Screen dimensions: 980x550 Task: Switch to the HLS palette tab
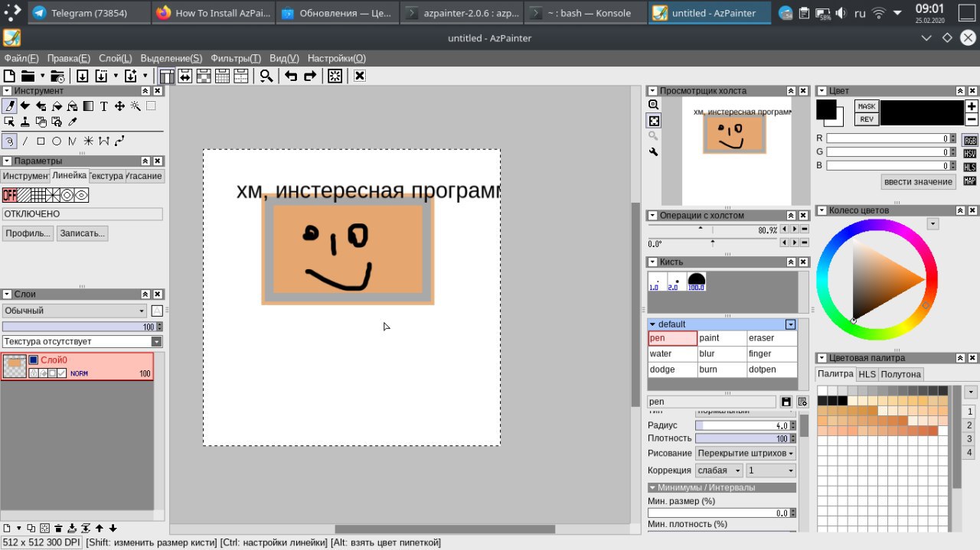coord(867,374)
